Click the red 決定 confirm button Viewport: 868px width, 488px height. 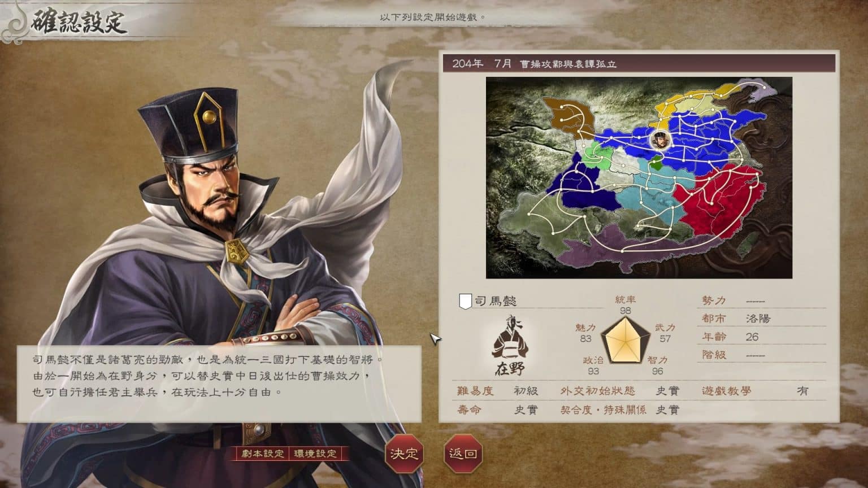(x=404, y=453)
